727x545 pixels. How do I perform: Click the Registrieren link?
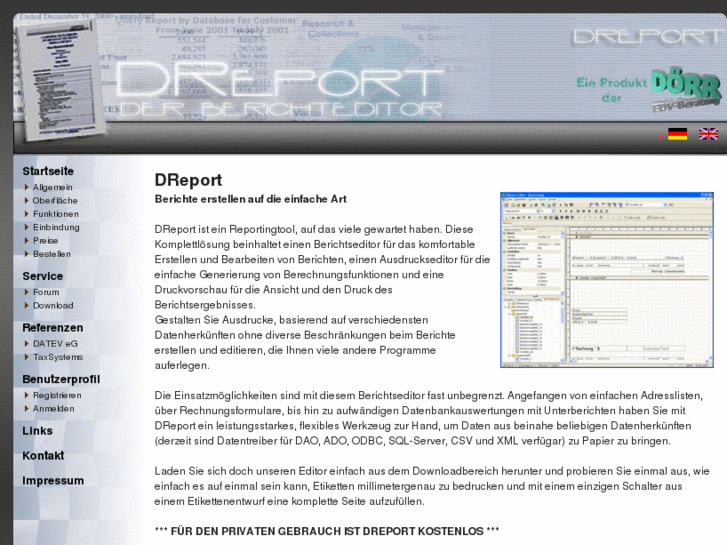(x=57, y=395)
